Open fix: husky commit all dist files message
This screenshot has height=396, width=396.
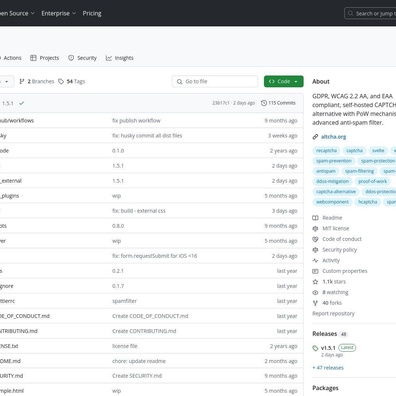click(x=147, y=136)
